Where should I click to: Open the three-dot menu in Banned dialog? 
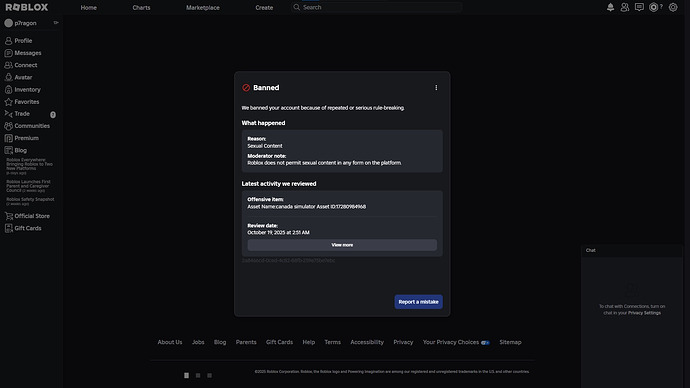tap(436, 88)
